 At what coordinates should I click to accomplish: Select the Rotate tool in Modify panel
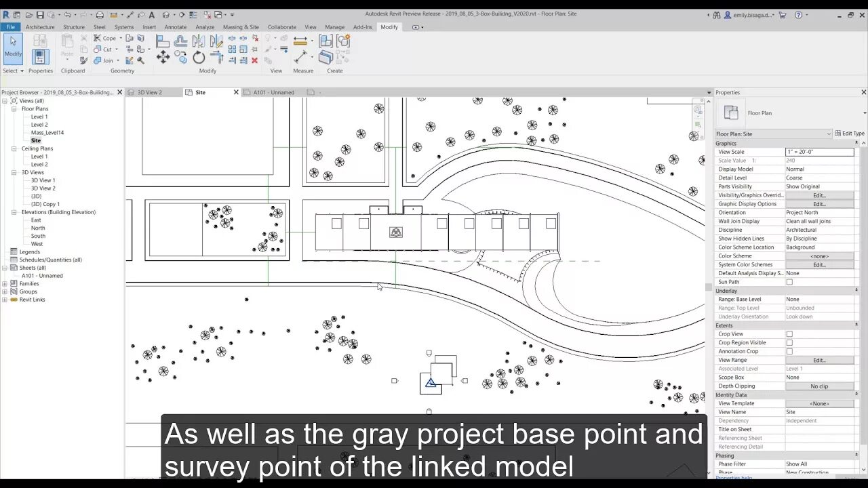pos(199,58)
